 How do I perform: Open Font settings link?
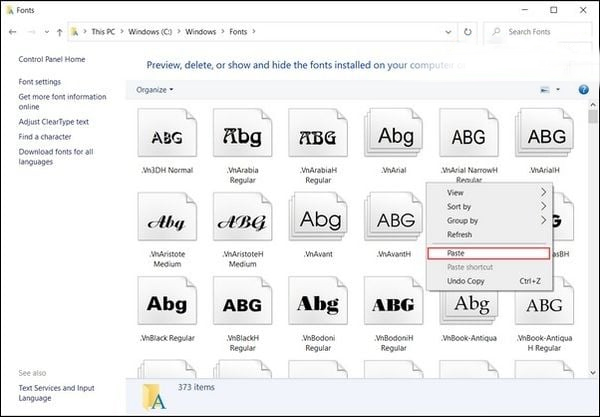39,82
